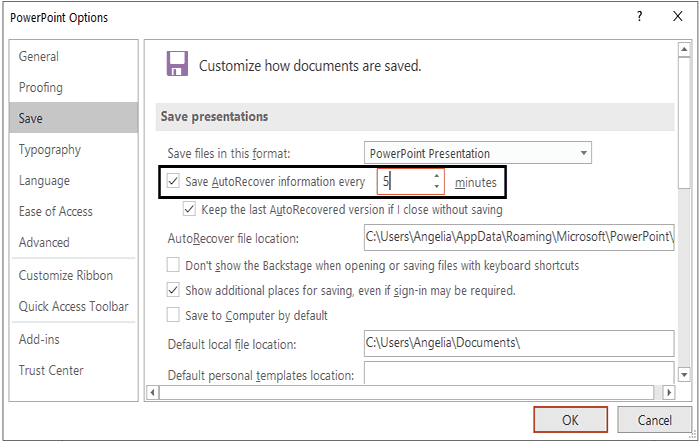The width and height of the screenshot is (700, 442).
Task: Click OK to apply options
Action: click(570, 420)
